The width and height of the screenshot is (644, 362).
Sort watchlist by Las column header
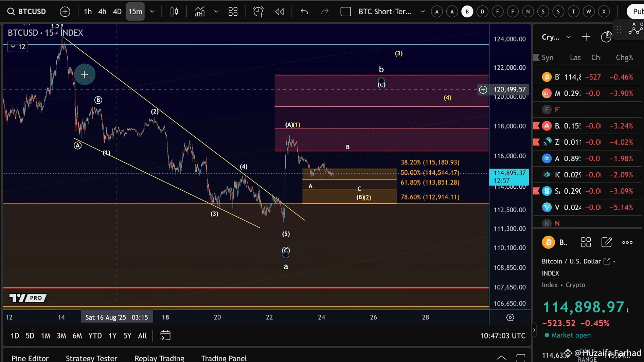575,58
